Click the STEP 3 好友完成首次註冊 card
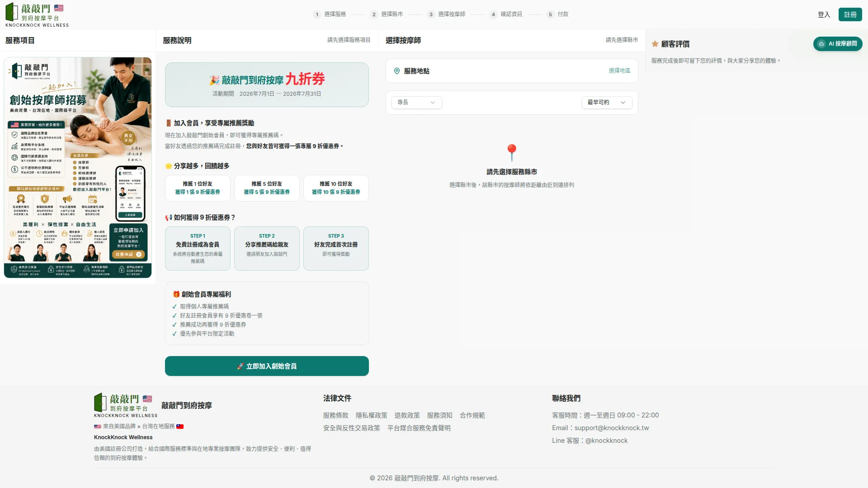The width and height of the screenshot is (868, 488). 336,249
